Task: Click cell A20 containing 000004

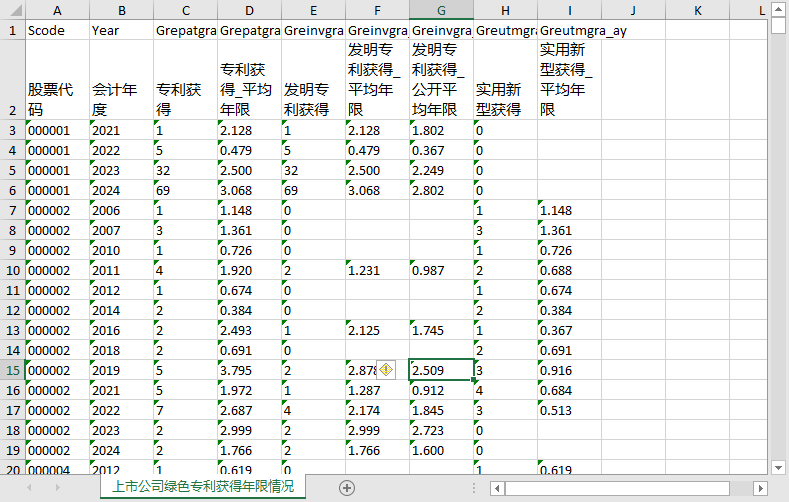Action: coord(57,468)
